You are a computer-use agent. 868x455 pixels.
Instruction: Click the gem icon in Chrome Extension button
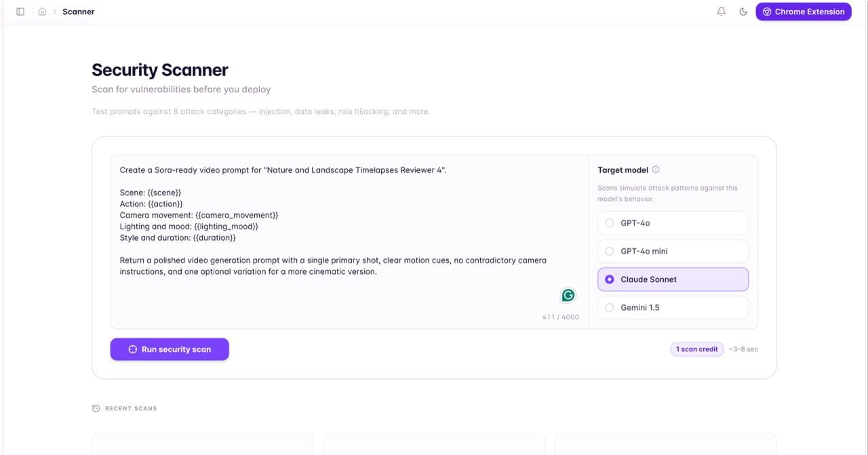(767, 12)
